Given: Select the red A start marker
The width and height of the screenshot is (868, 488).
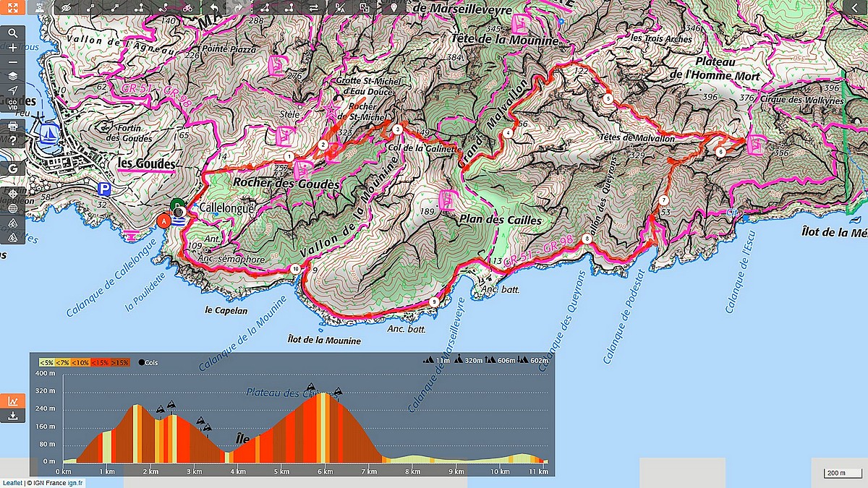Looking at the screenshot, I should 163,221.
